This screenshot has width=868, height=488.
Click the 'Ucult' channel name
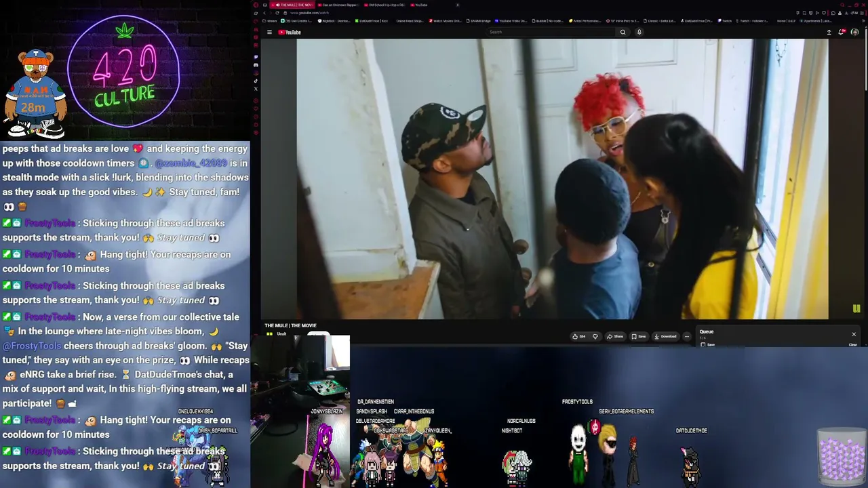point(281,334)
